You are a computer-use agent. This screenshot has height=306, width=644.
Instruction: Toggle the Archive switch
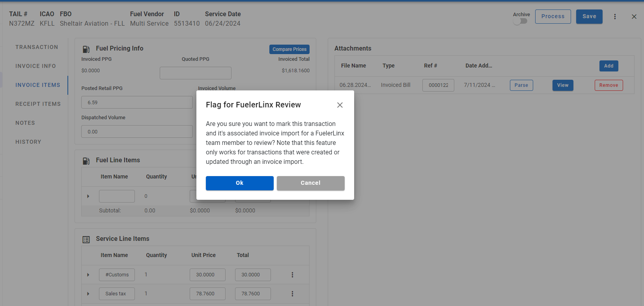(520, 21)
